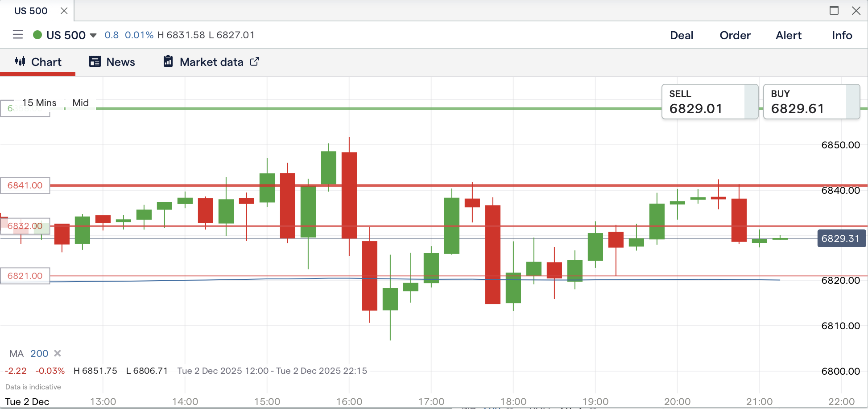Screen dimensions: 868x409
Task: Click the green market status dot
Action: [x=37, y=35]
